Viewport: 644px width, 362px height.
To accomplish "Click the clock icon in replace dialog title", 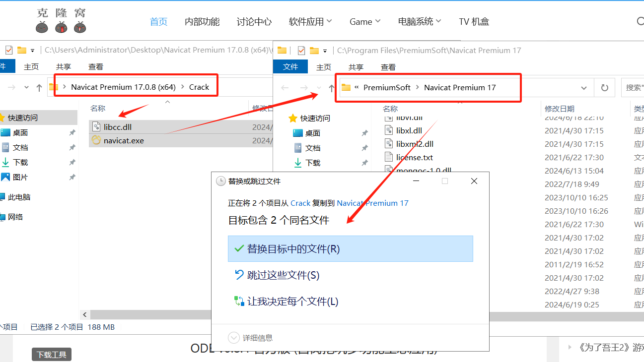I will point(221,181).
